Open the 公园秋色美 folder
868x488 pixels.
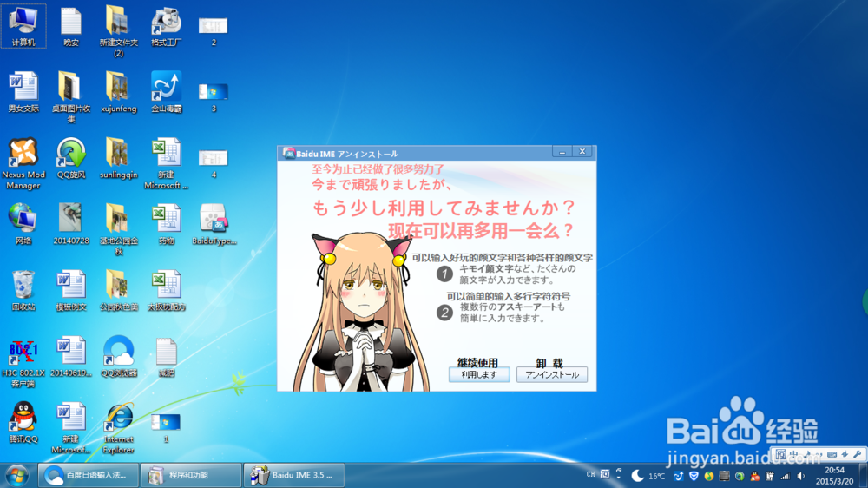(x=118, y=290)
